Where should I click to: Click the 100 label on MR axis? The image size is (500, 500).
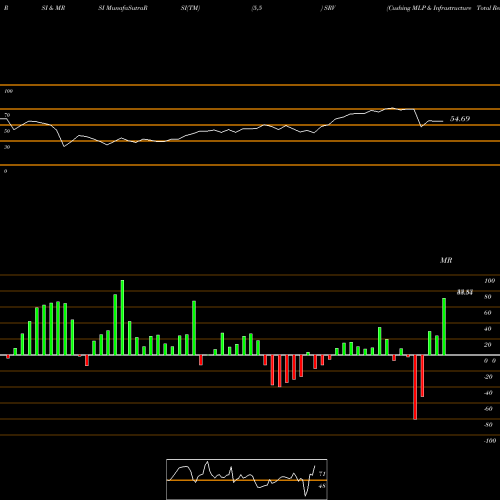pyautogui.click(x=490, y=281)
